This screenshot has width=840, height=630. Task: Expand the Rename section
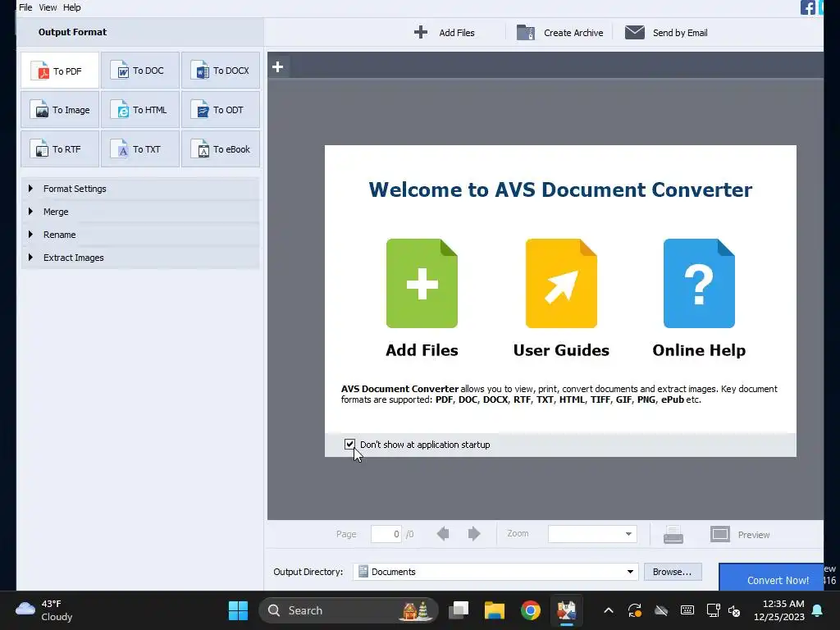tap(140, 235)
